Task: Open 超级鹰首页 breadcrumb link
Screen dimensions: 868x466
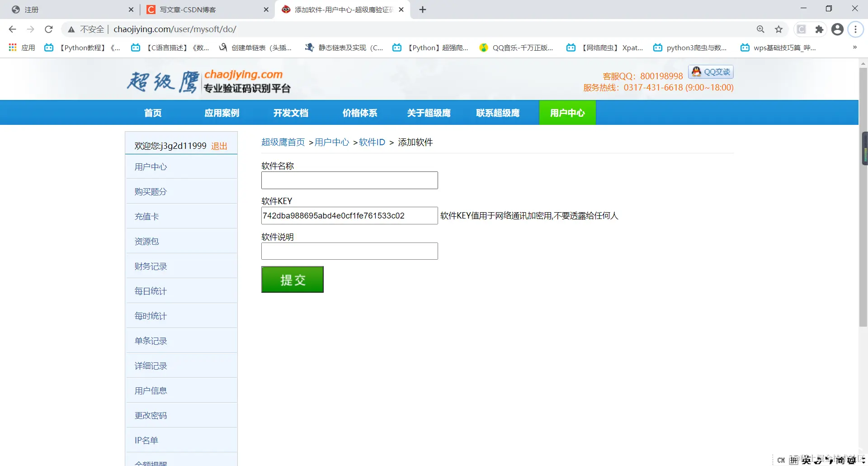Action: click(283, 142)
